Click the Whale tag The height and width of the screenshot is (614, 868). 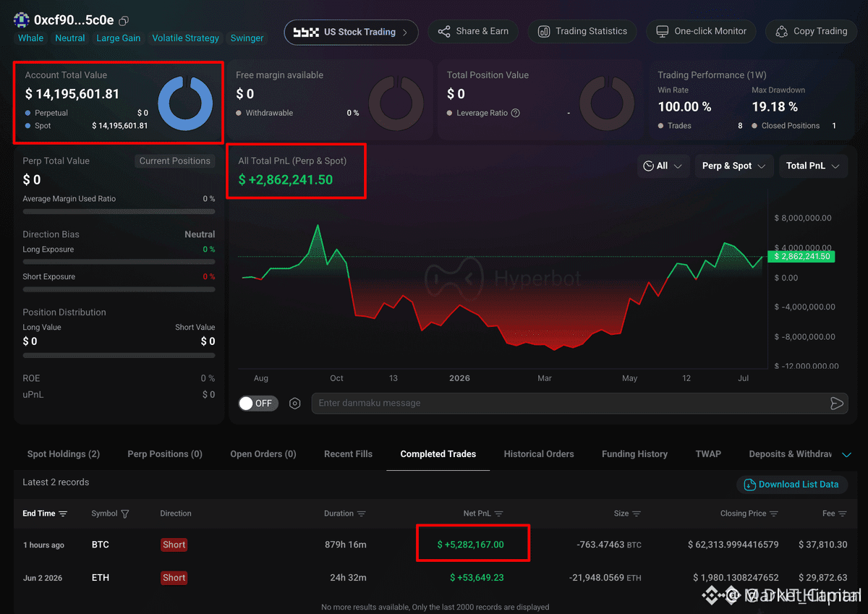pyautogui.click(x=30, y=38)
